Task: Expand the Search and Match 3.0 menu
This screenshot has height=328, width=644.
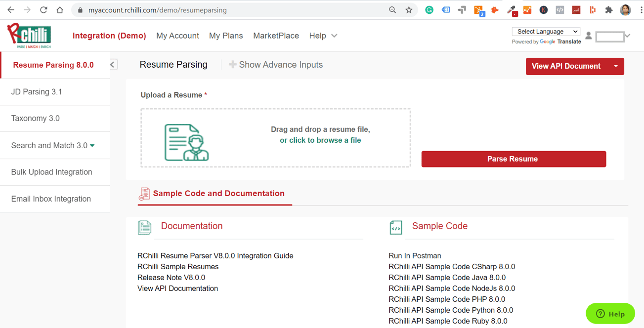Action: 51,145
